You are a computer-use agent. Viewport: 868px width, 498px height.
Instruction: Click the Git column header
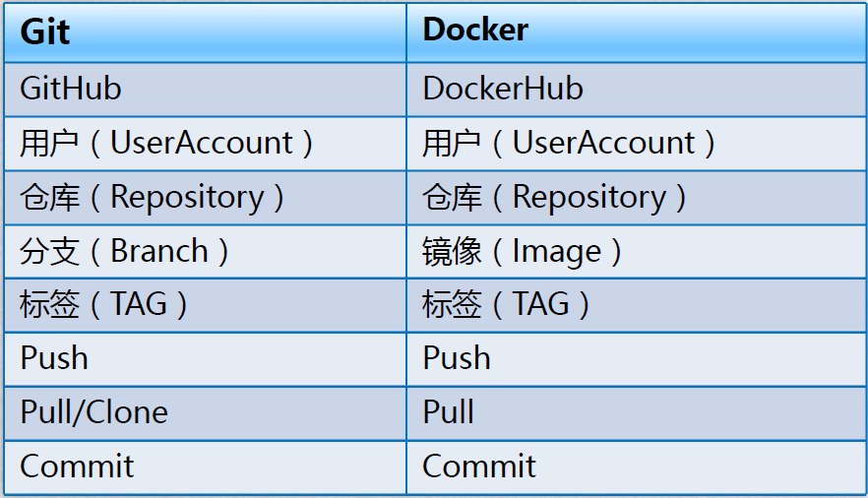(45, 31)
